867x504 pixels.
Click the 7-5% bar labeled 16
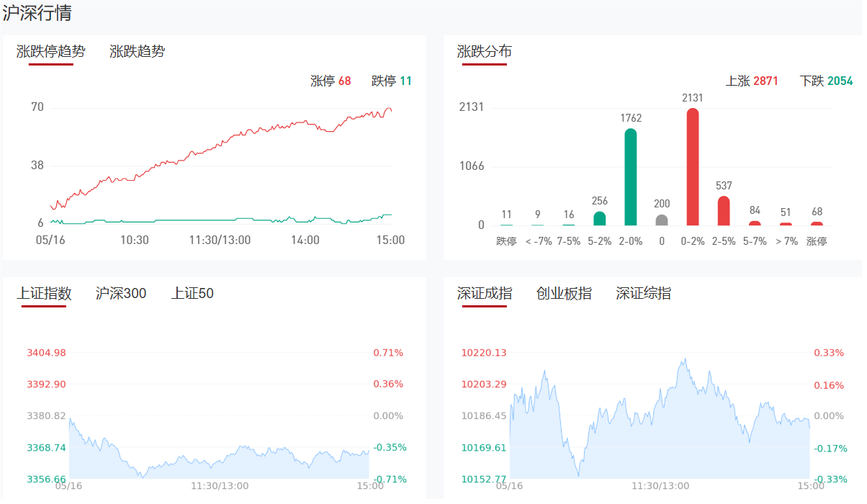point(569,225)
